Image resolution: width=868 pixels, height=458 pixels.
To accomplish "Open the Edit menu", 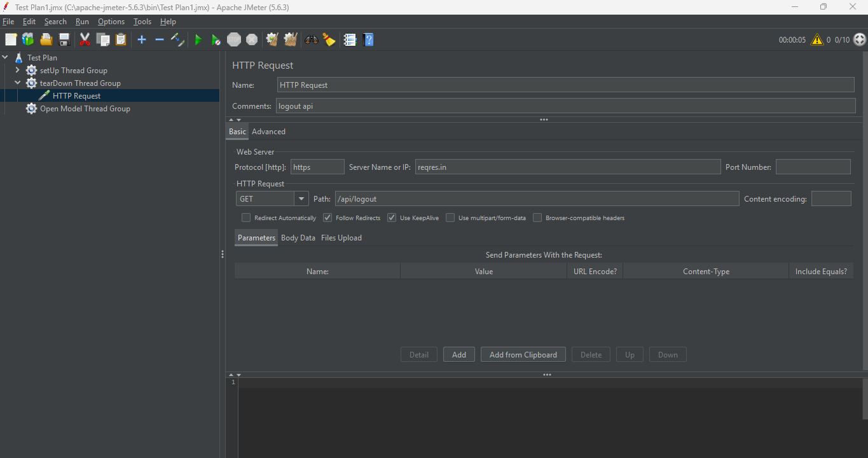I will click(29, 22).
